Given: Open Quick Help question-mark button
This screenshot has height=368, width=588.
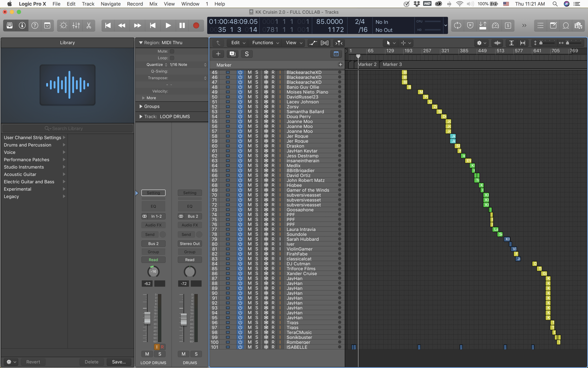Looking at the screenshot, I should (35, 25).
